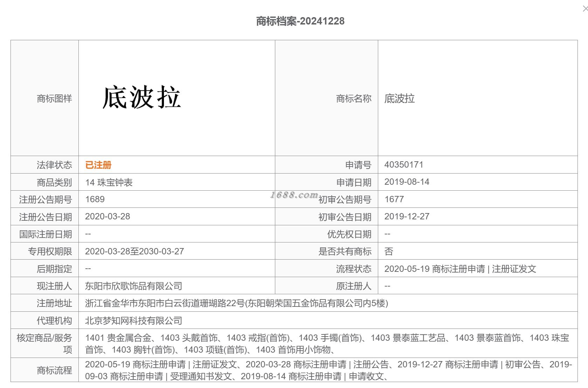Click the 注册公告期号 label
This screenshot has width=588, height=388.
(x=46, y=199)
